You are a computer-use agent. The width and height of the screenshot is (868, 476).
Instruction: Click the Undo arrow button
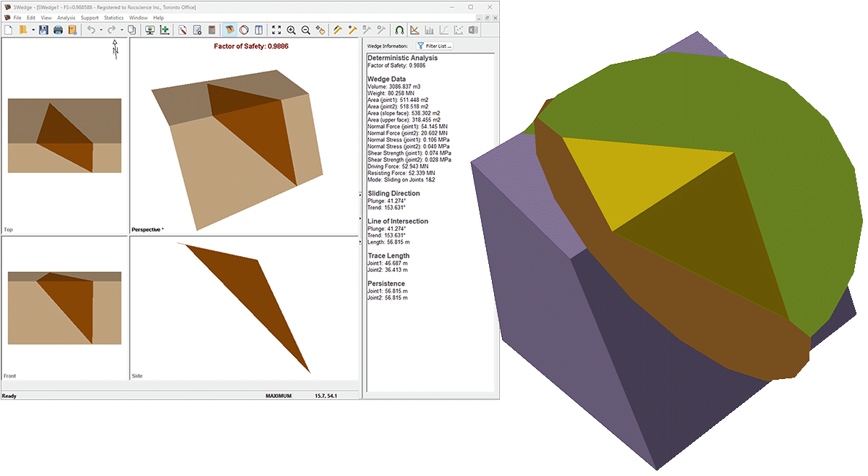click(x=91, y=30)
